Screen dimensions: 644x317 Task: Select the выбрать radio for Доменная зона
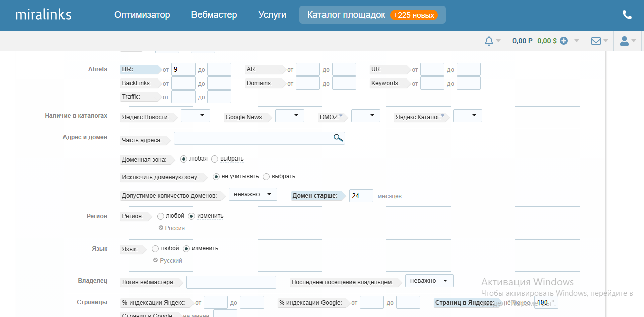(x=214, y=158)
